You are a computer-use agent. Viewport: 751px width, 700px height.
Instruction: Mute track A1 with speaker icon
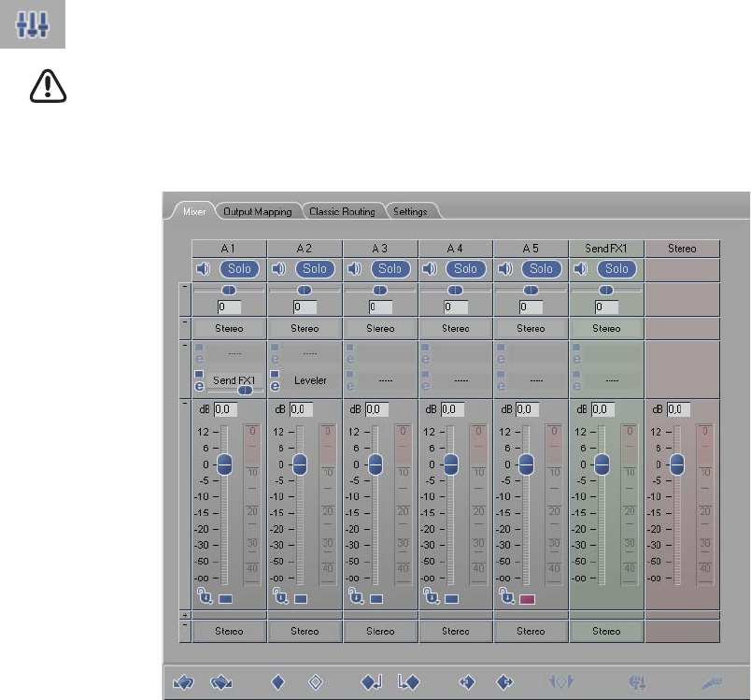pyautogui.click(x=204, y=269)
